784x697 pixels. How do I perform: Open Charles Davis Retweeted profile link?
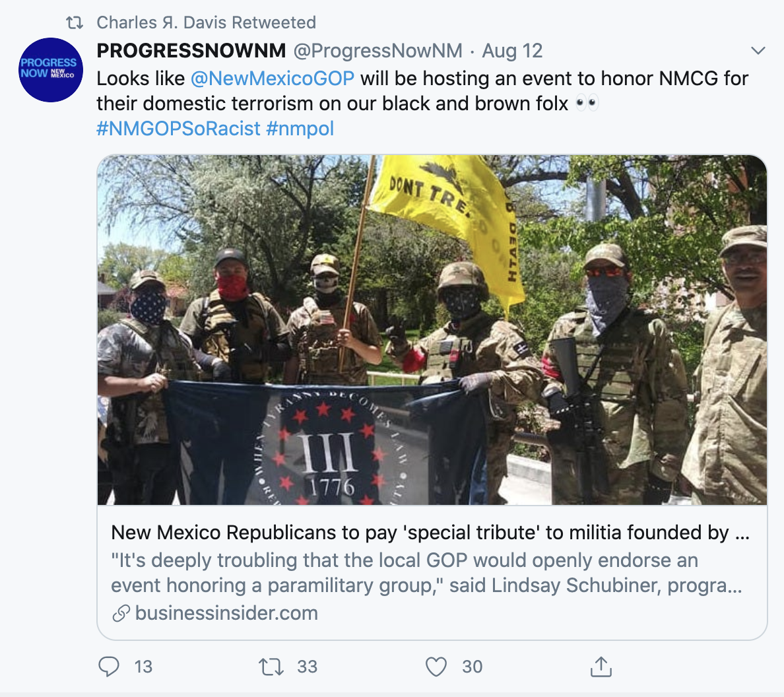pyautogui.click(x=206, y=22)
